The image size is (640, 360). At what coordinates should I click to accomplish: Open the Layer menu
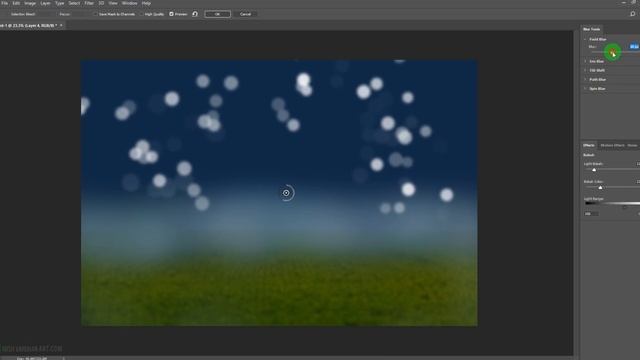(x=45, y=3)
